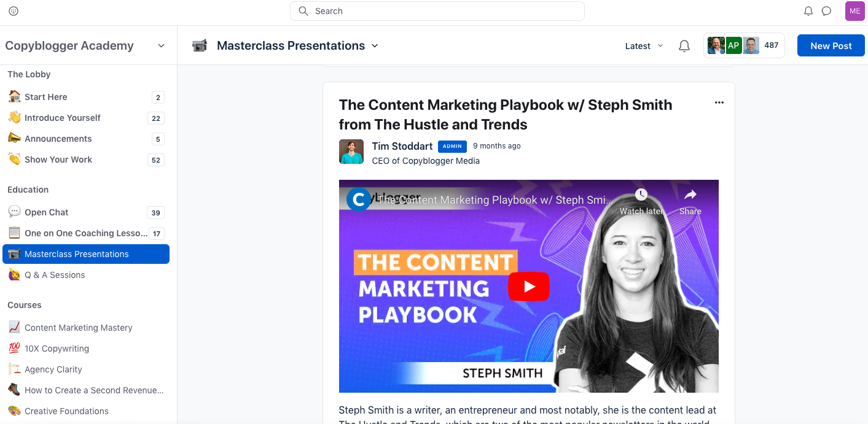Open How to Create a Second Revenue course

pyautogui.click(x=86, y=390)
